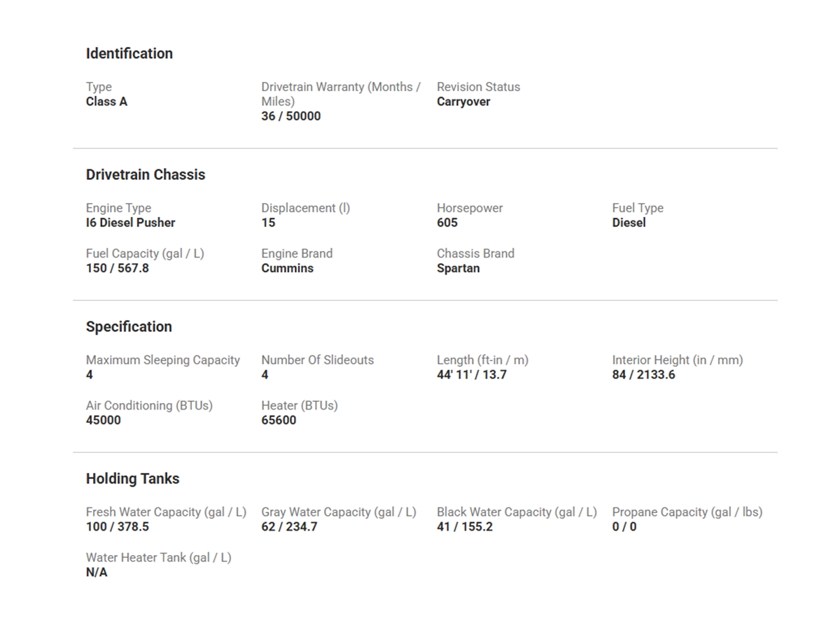Screen dimensions: 840x630
Task: Click the Cummins engine brand value
Action: [x=287, y=269]
